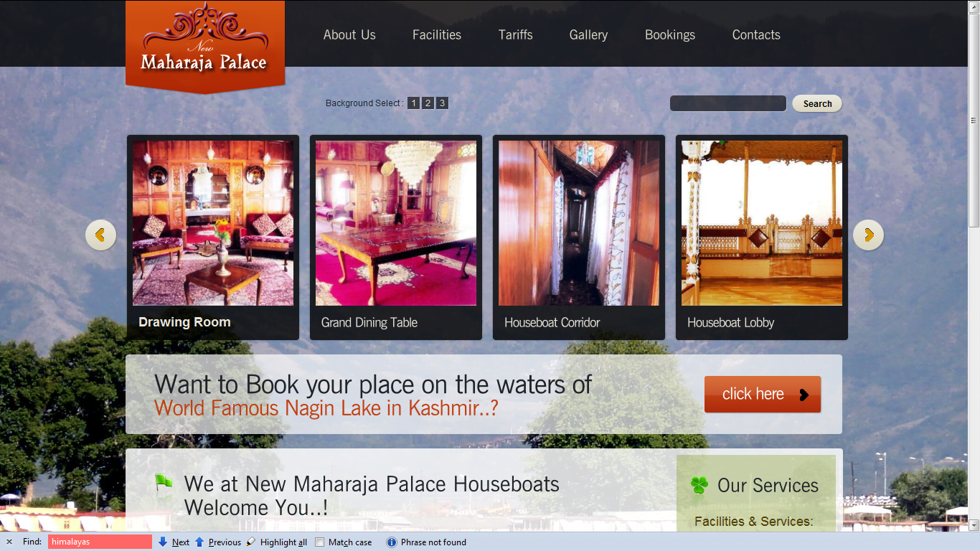Go to the Bookings page
The height and width of the screenshot is (551, 980).
click(x=670, y=34)
